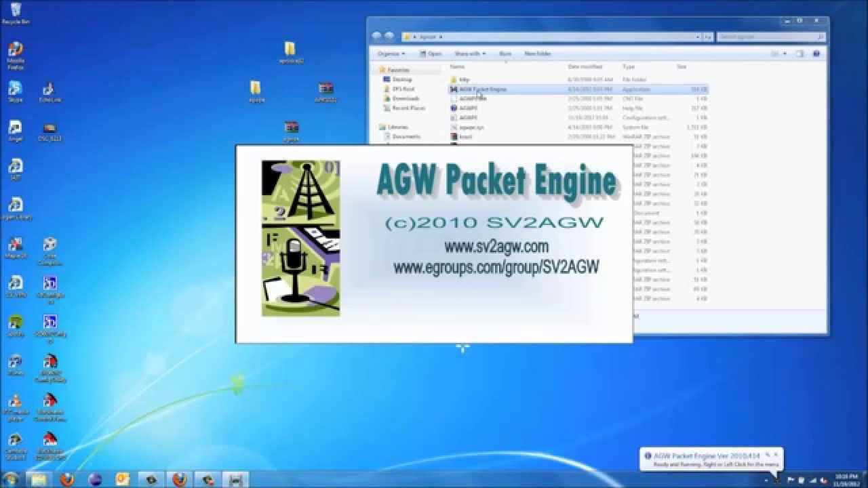Open the EchoLink desktop shortcut

click(49, 91)
